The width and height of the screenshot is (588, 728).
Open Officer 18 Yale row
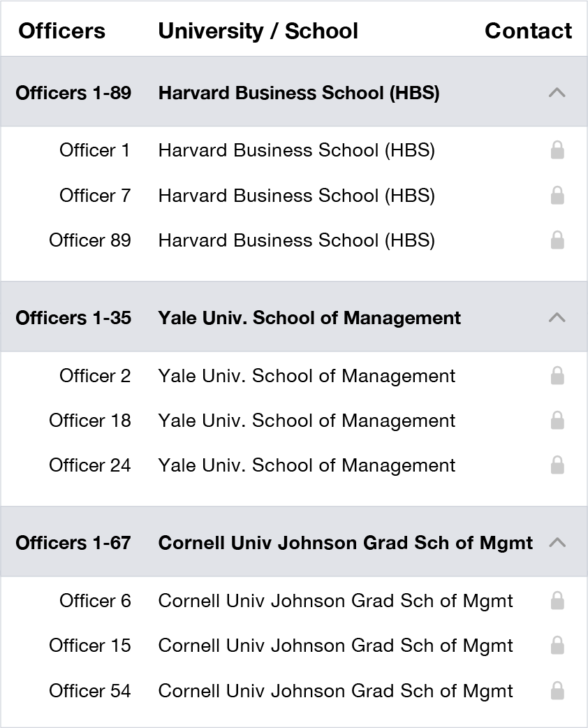coord(294,420)
